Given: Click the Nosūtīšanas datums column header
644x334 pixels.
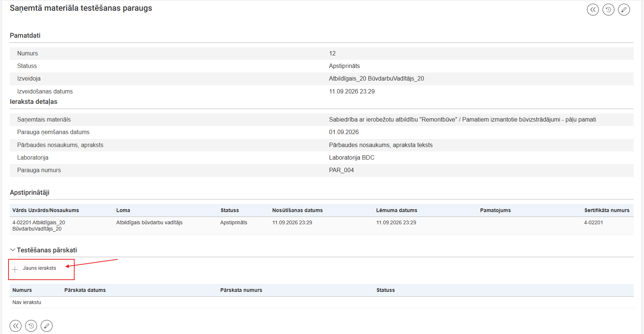Looking at the screenshot, I should tap(297, 210).
